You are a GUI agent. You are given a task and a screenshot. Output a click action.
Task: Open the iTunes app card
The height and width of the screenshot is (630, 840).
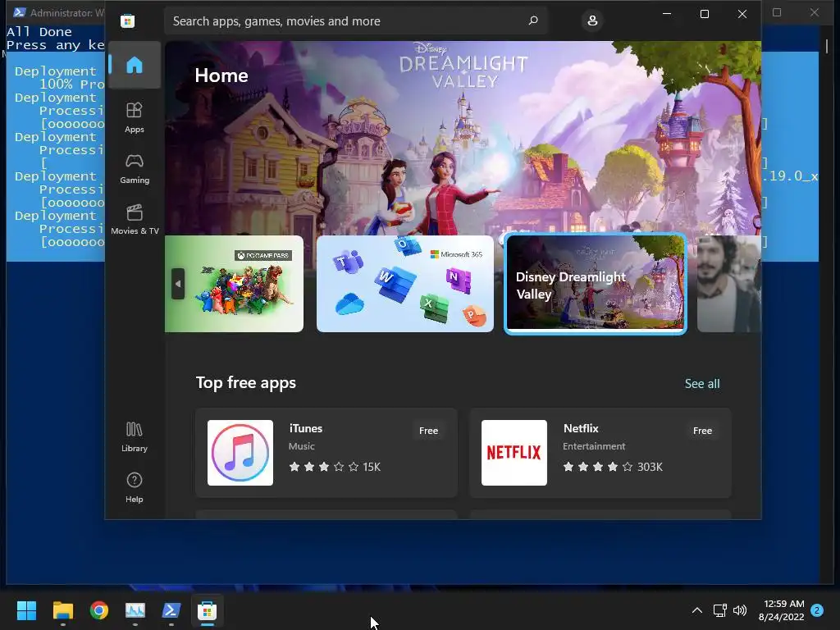click(326, 453)
